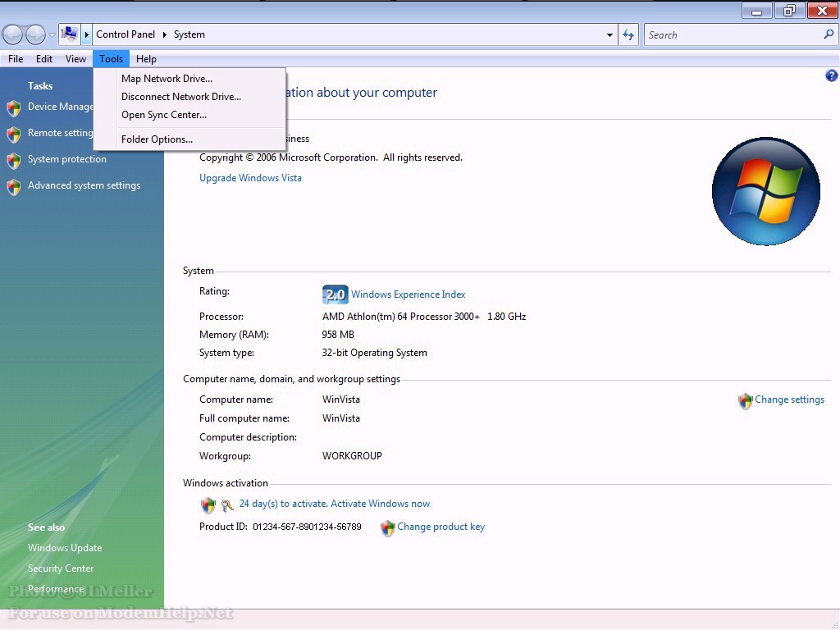Click the computer icon in address bar
Image resolution: width=840 pixels, height=630 pixels.
click(x=69, y=34)
